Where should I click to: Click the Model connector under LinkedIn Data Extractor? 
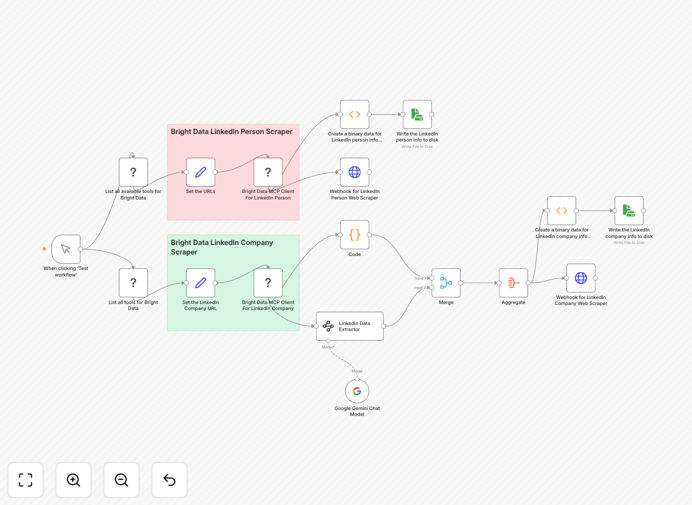coord(328,341)
